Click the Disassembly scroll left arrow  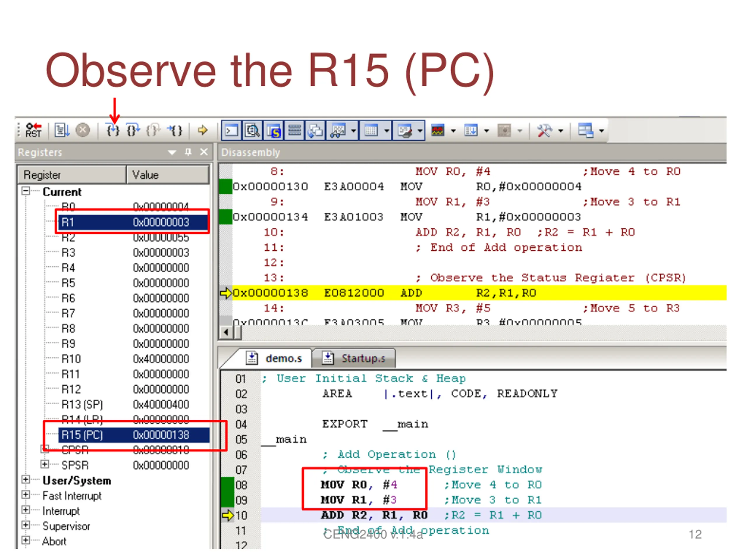pyautogui.click(x=226, y=332)
